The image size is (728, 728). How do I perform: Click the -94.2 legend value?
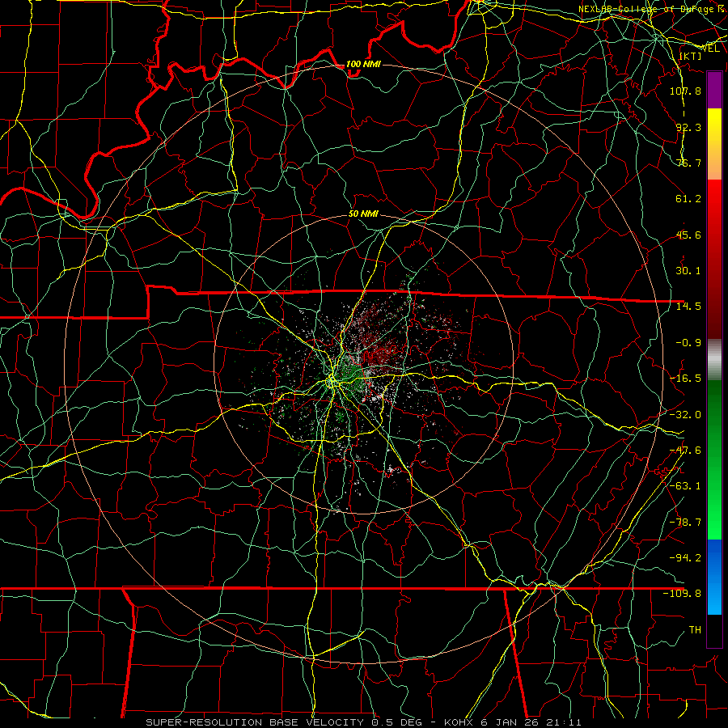pyautogui.click(x=685, y=558)
